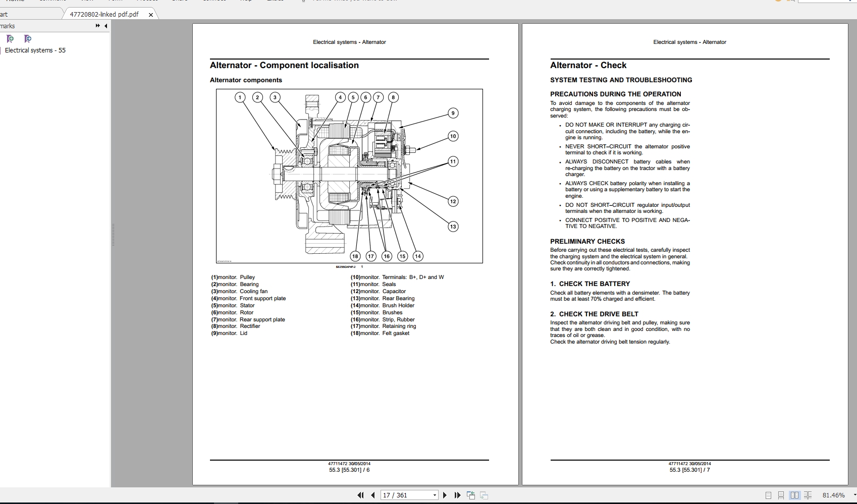Screen dimensions: 857x504
Task: Click legend entry (2) Bearing
Action: 235,285
